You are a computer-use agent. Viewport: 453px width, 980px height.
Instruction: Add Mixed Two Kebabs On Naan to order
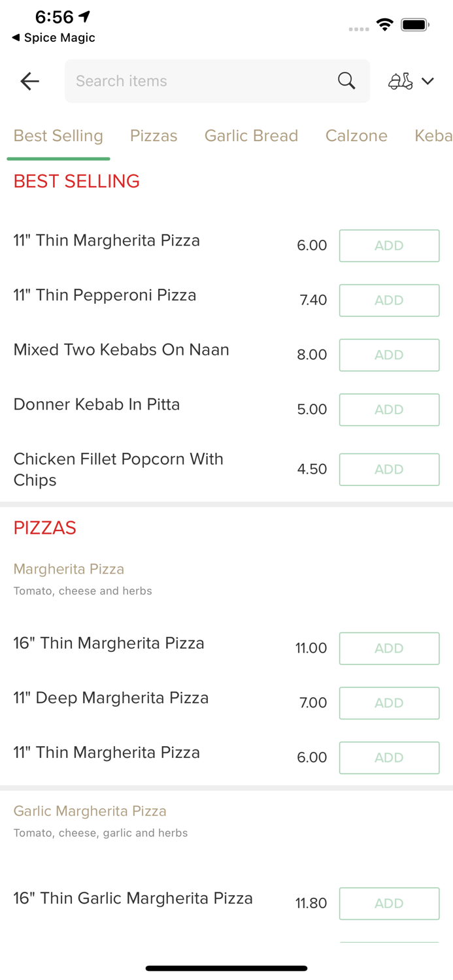(389, 355)
